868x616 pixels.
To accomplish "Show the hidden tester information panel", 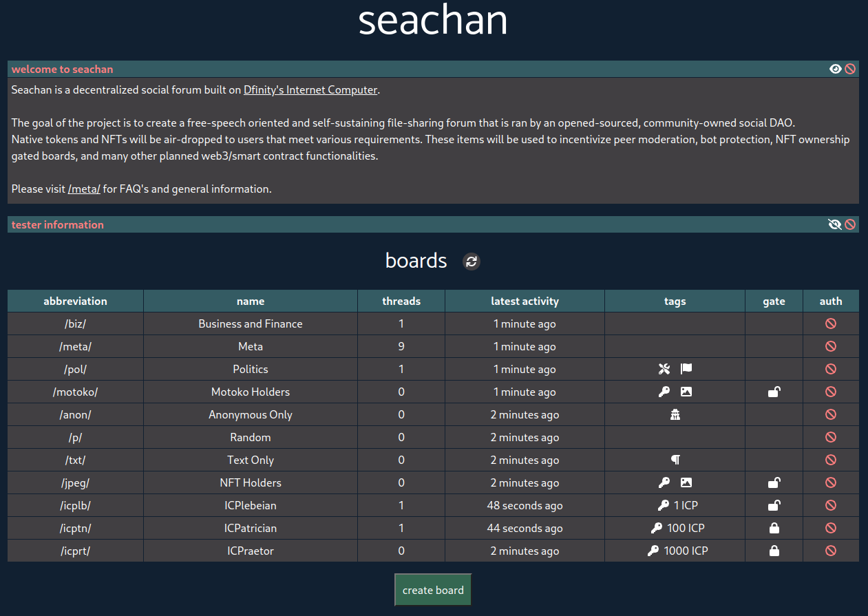I will click(835, 224).
